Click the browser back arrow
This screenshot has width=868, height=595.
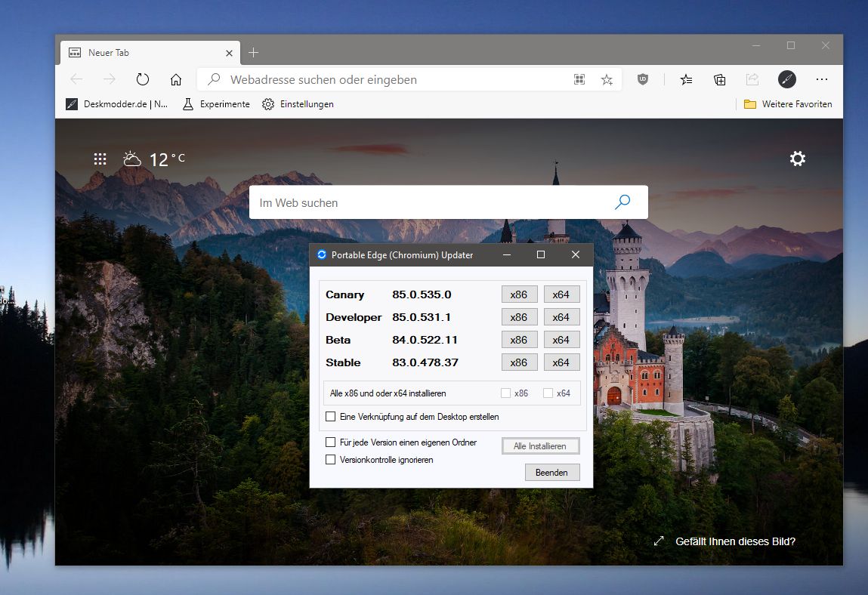click(x=77, y=79)
